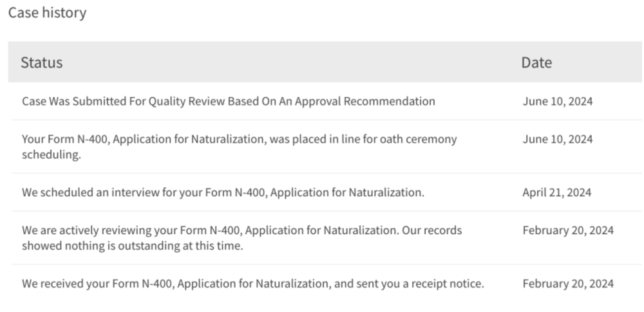
Task: Select the 'We are actively reviewing' status entry
Action: [242, 238]
